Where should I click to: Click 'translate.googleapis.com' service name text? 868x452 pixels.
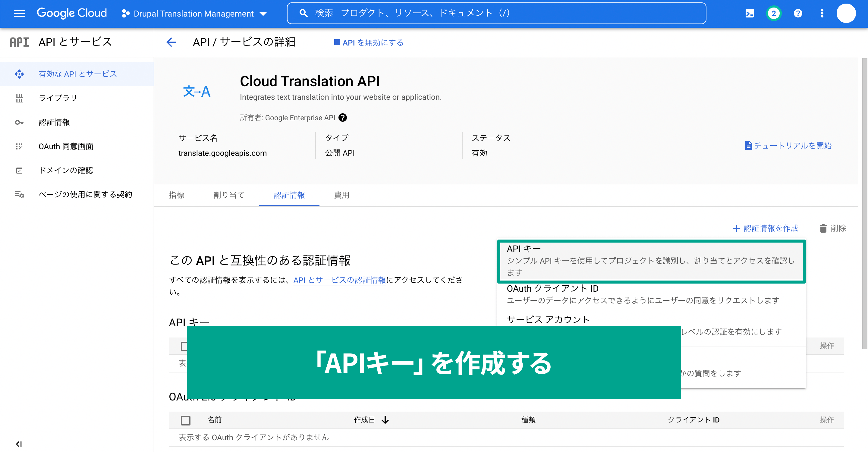[222, 153]
